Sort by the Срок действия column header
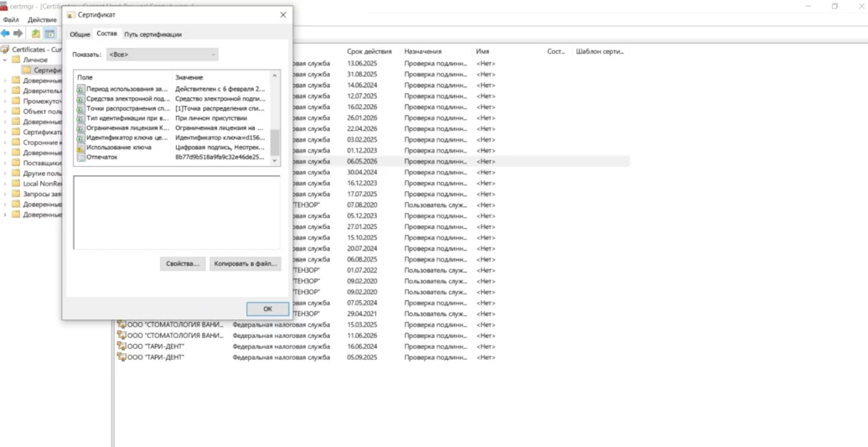The image size is (868, 447). pyautogui.click(x=369, y=51)
